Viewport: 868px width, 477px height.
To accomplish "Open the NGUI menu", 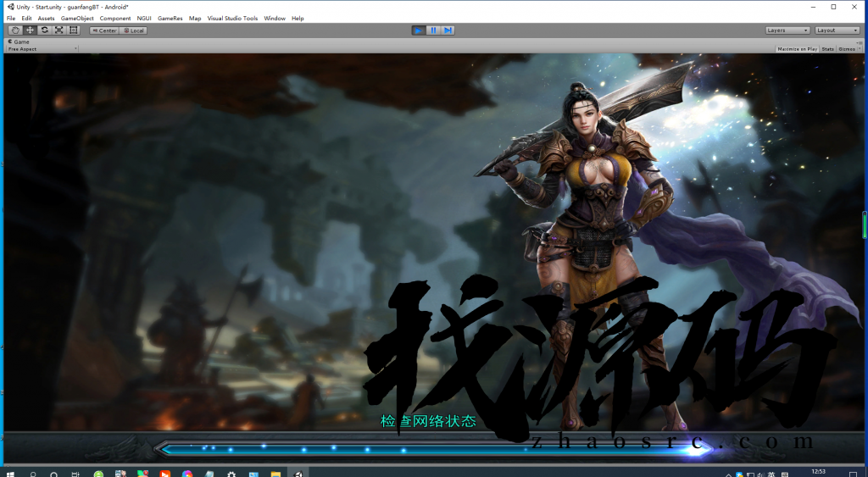I will pos(144,19).
